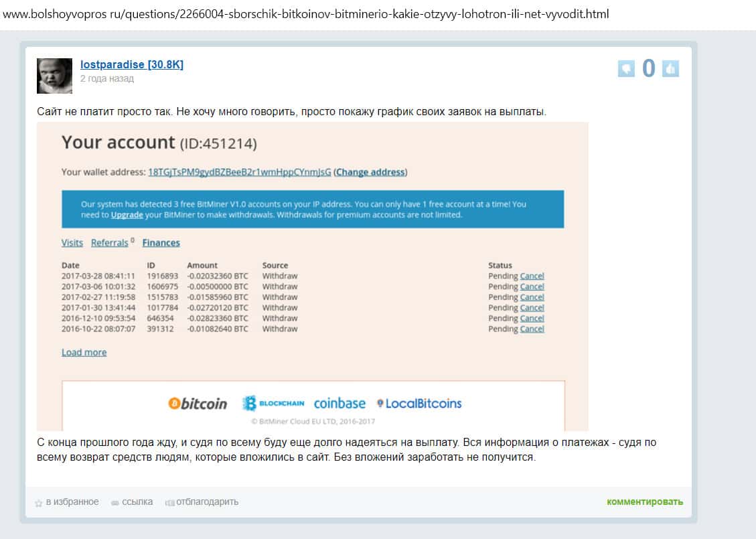Click date 2016-12-10 09:53:54
This screenshot has height=539, width=756.
pos(98,319)
